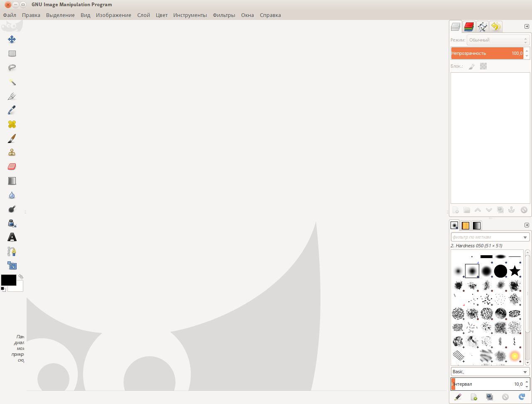Open the Изображение menu
The height and width of the screenshot is (404, 532).
(x=113, y=15)
